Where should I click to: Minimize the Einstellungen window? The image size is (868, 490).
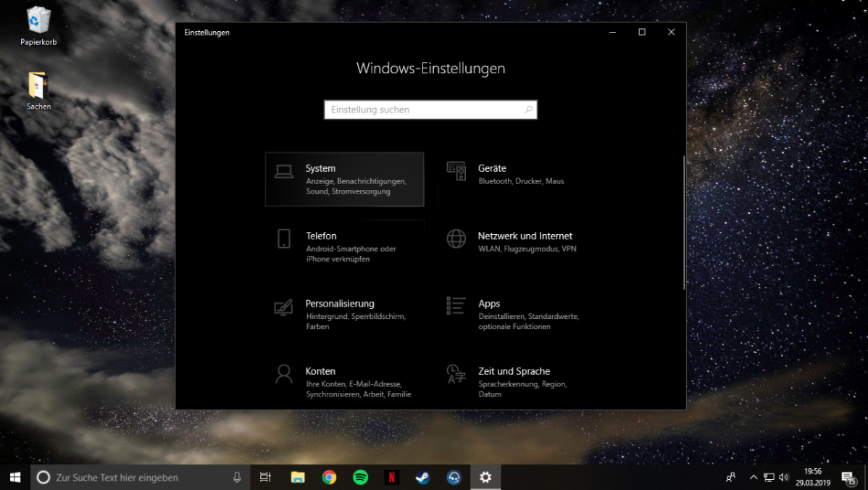click(x=613, y=32)
